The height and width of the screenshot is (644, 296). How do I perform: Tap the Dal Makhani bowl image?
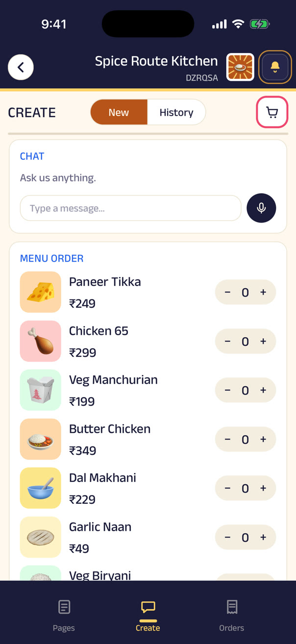pos(41,488)
